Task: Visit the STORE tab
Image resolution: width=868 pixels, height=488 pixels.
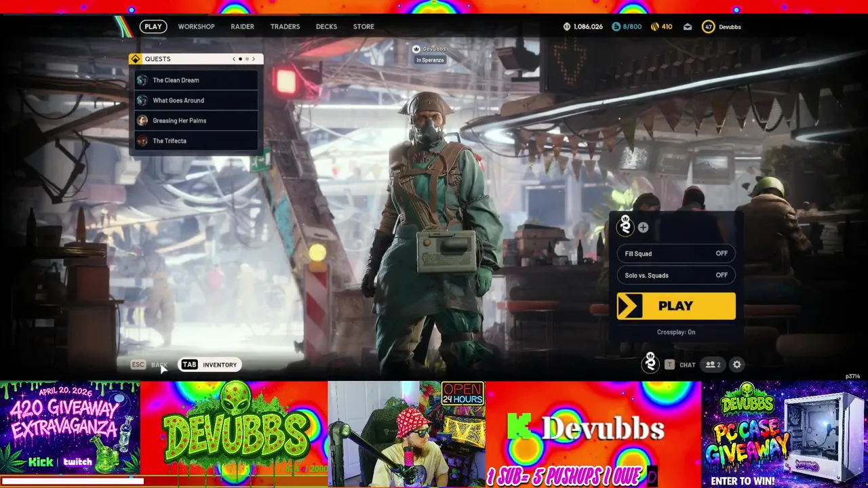Action: coord(363,26)
